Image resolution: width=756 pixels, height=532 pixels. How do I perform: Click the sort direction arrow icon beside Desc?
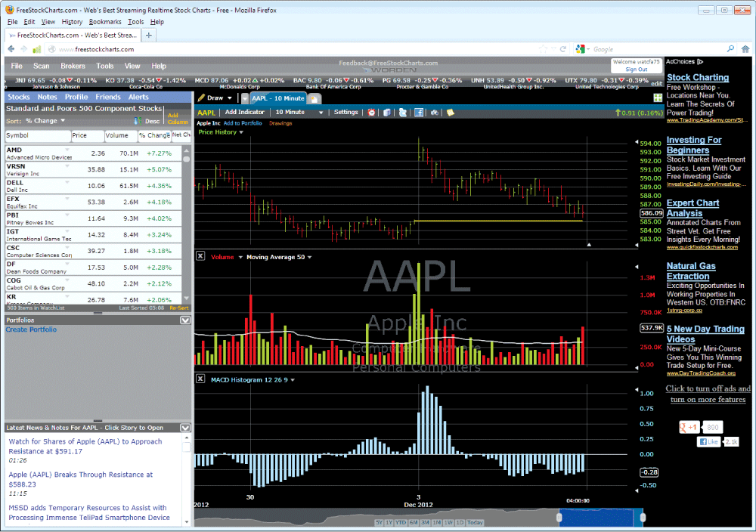click(x=138, y=121)
